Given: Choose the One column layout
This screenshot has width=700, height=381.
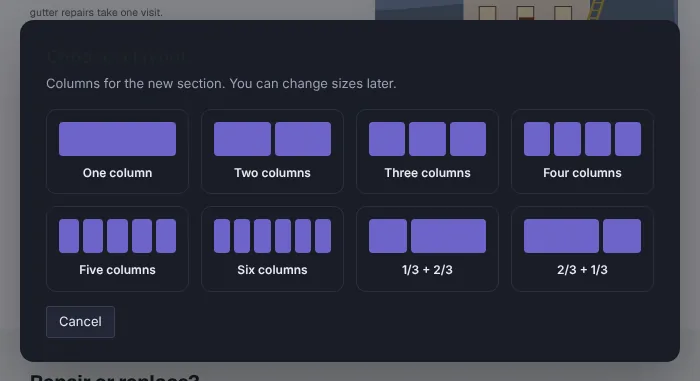Looking at the screenshot, I should (117, 151).
